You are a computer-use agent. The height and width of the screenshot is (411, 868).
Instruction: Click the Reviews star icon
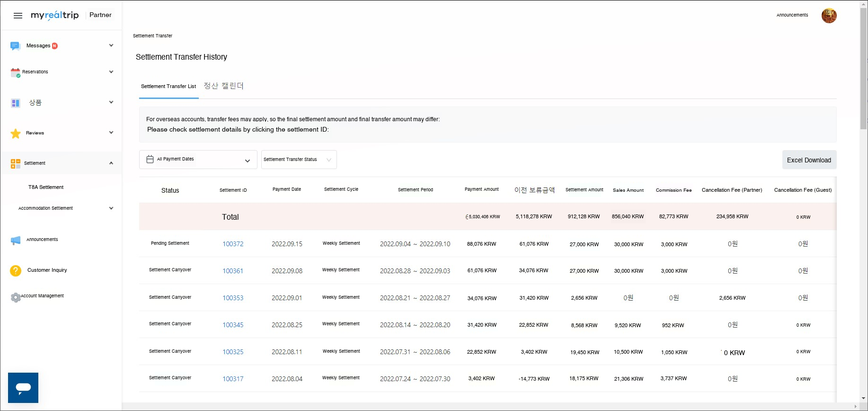[16, 134]
